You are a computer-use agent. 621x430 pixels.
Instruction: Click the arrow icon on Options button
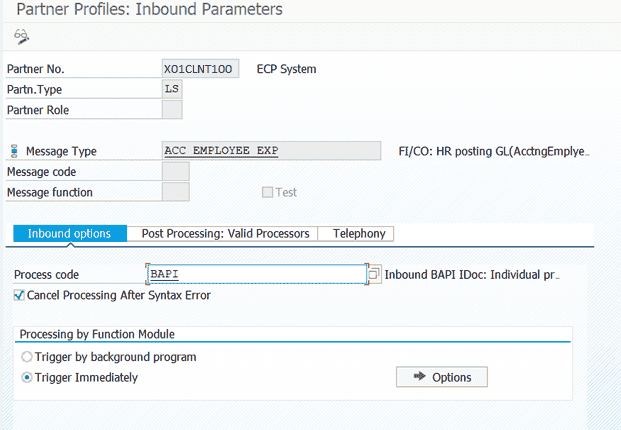(x=417, y=377)
